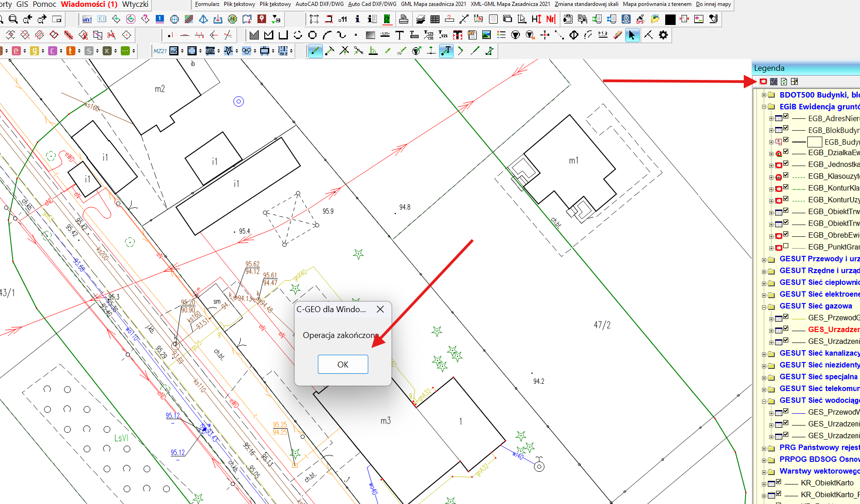This screenshot has width=860, height=504.
Task: Collapse the GESUT Sieć gazowa group
Action: [764, 307]
